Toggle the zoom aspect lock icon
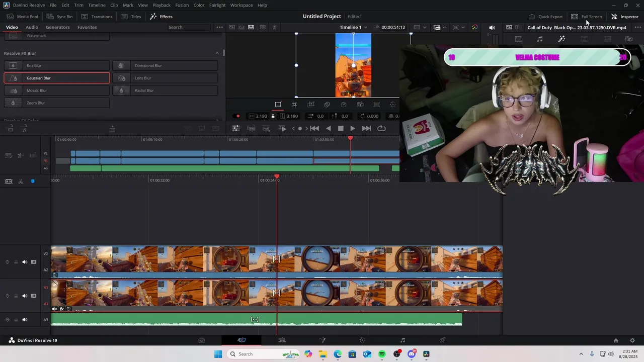Viewport: 644px width, 362px height. pyautogui.click(x=273, y=116)
